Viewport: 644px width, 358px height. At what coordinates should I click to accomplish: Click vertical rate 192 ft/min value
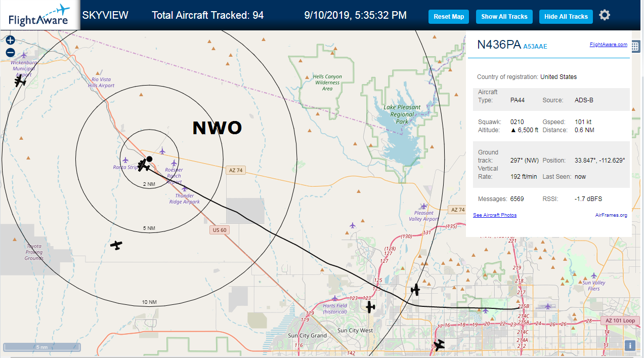pos(524,177)
